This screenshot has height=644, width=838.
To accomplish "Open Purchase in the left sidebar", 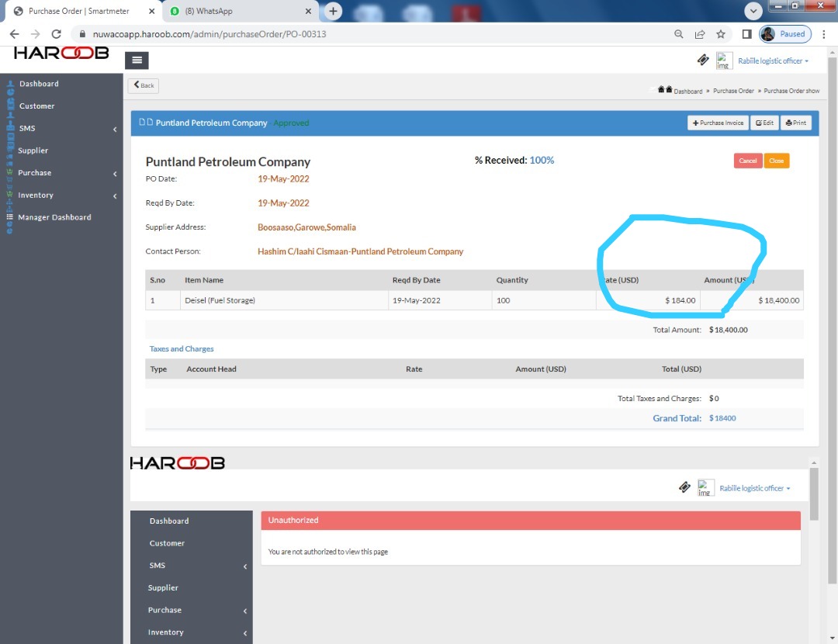I will coord(35,173).
